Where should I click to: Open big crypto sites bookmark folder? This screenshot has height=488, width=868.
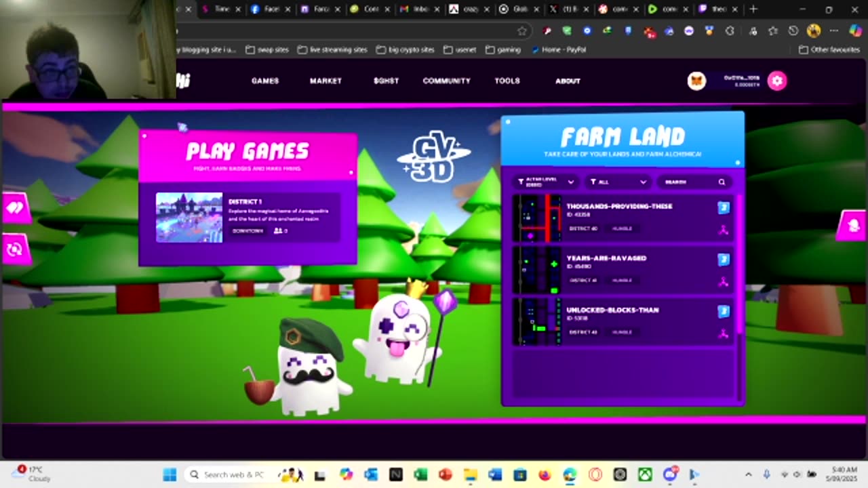pos(406,49)
